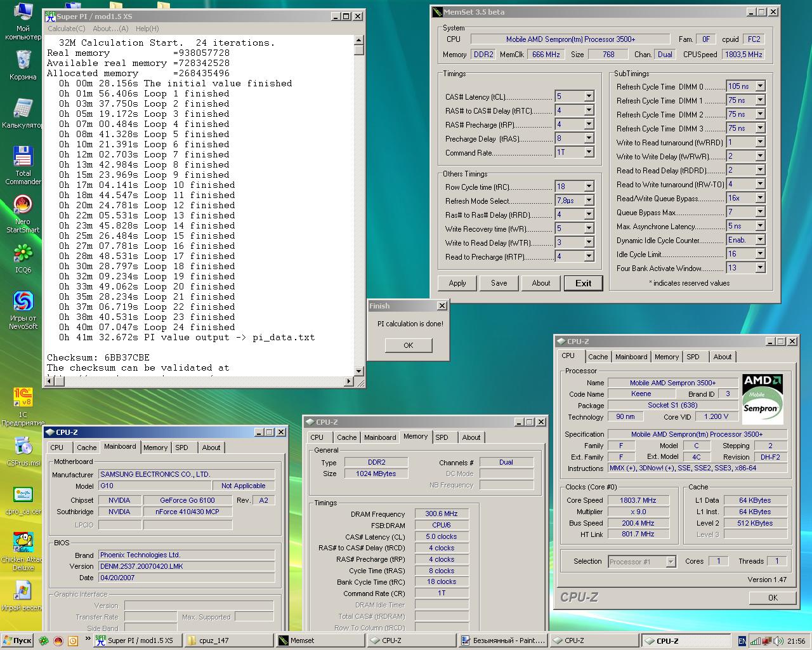Image resolution: width=812 pixels, height=650 pixels.
Task: Open the Chicken Attack Deluxe desktop shortcut
Action: 23,552
